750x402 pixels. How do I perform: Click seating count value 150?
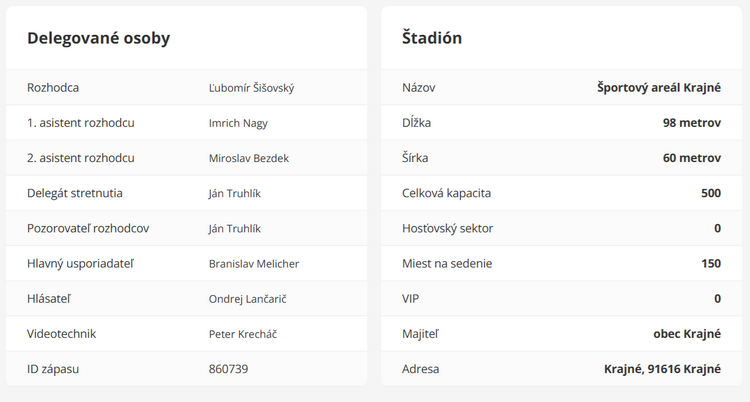coord(711,263)
